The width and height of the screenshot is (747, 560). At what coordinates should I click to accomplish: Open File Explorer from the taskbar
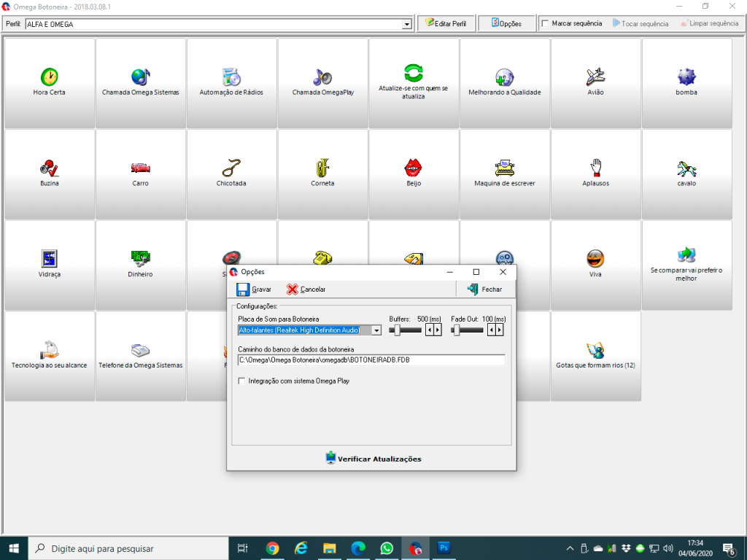pos(329,548)
